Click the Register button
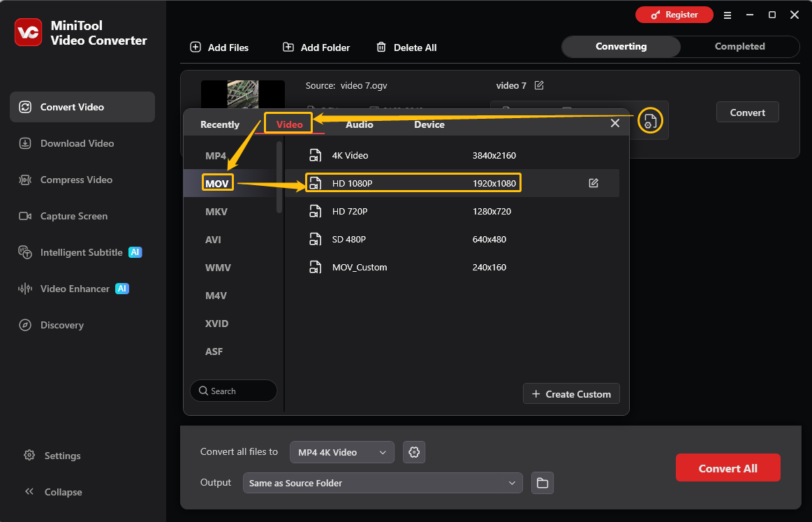Image resolution: width=812 pixels, height=522 pixels. click(x=674, y=15)
